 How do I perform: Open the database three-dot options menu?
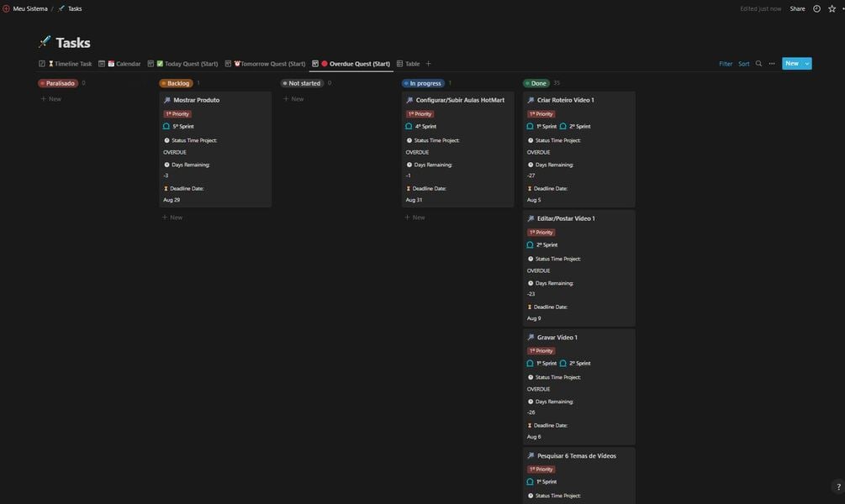pyautogui.click(x=772, y=64)
